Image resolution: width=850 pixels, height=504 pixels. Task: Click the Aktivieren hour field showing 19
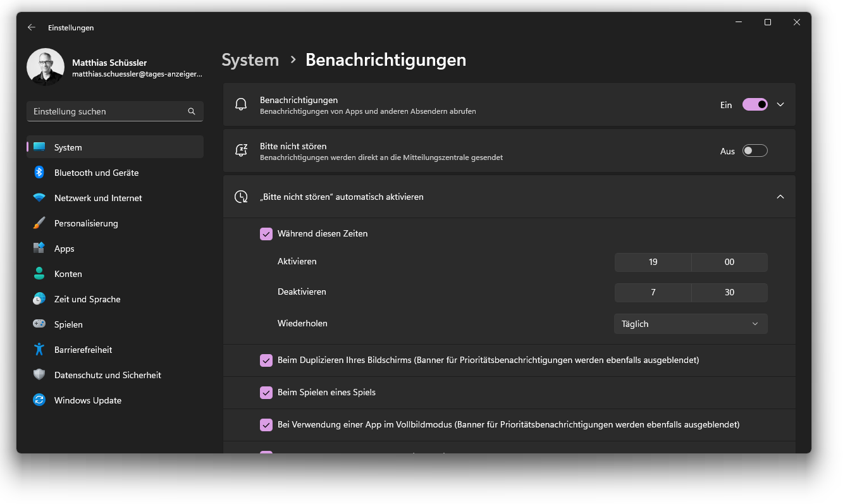[x=653, y=262]
